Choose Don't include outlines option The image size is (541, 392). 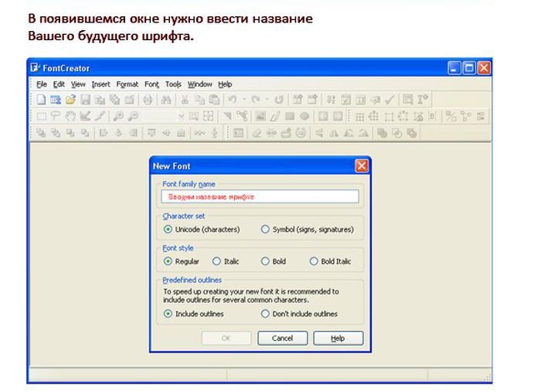click(x=265, y=314)
